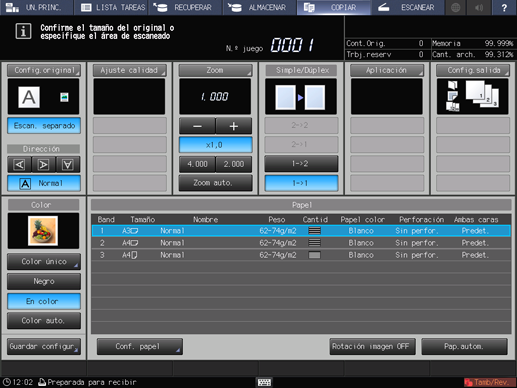Toggle Rotación imagen OFF button
This screenshot has height=388, width=517.
click(x=373, y=347)
